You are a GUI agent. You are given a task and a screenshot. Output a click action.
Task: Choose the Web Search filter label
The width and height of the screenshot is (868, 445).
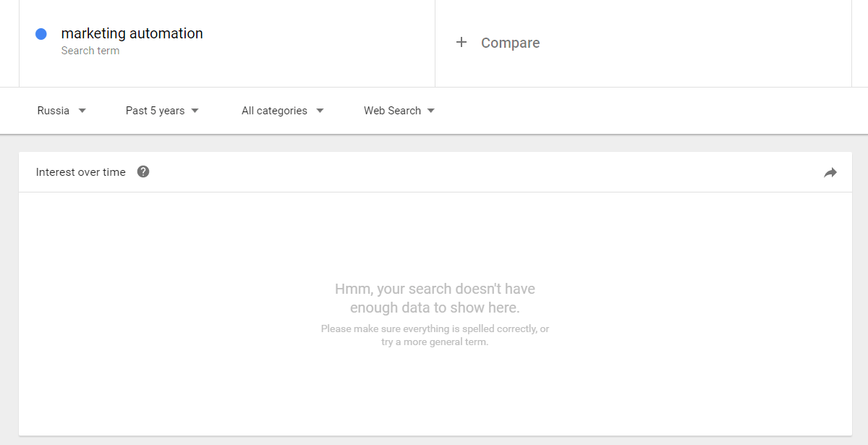pyautogui.click(x=392, y=111)
